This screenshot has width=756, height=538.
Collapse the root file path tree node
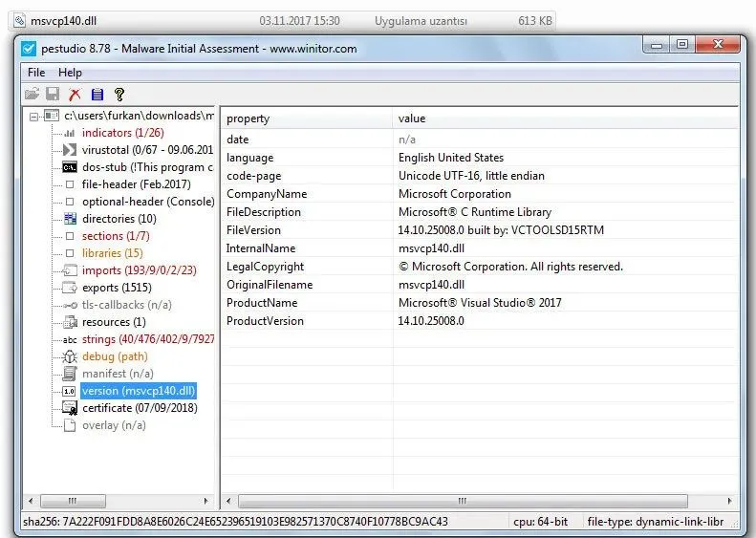click(x=34, y=116)
